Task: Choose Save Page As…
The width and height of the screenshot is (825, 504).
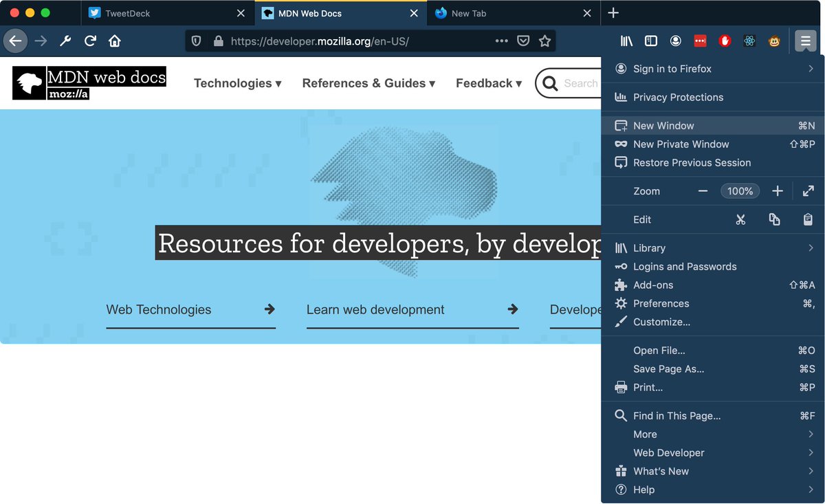Action: [x=713, y=369]
